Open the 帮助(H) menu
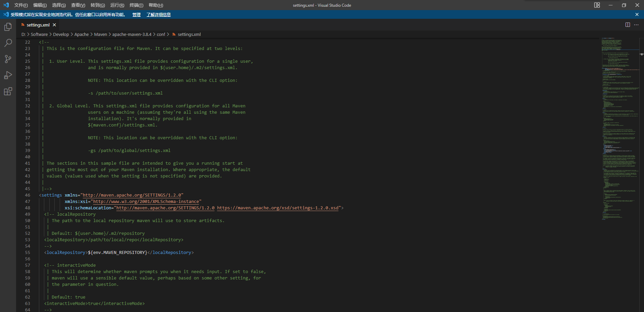Viewport: 644px width, 312px height. [x=156, y=5]
